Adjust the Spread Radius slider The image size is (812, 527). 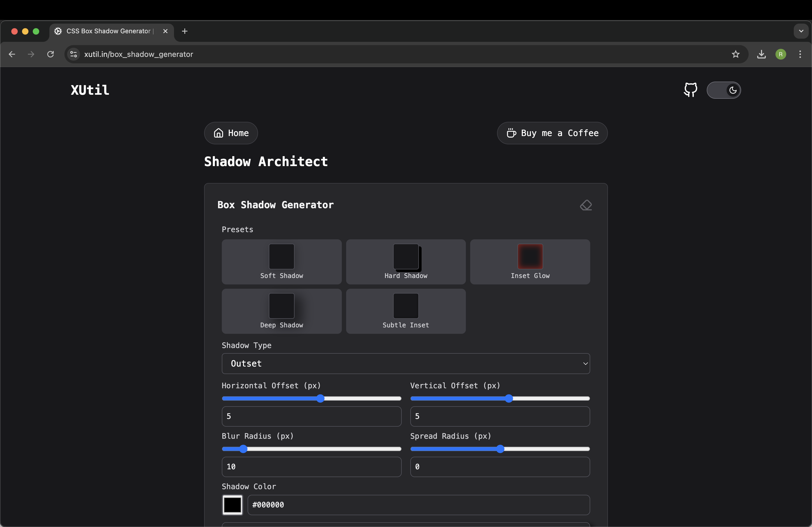pos(500,449)
